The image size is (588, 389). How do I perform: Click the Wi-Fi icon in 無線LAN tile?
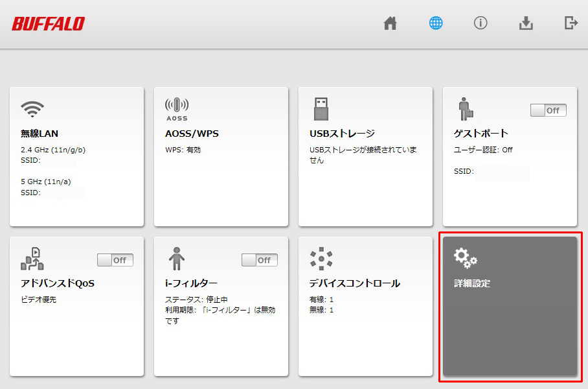pos(32,108)
